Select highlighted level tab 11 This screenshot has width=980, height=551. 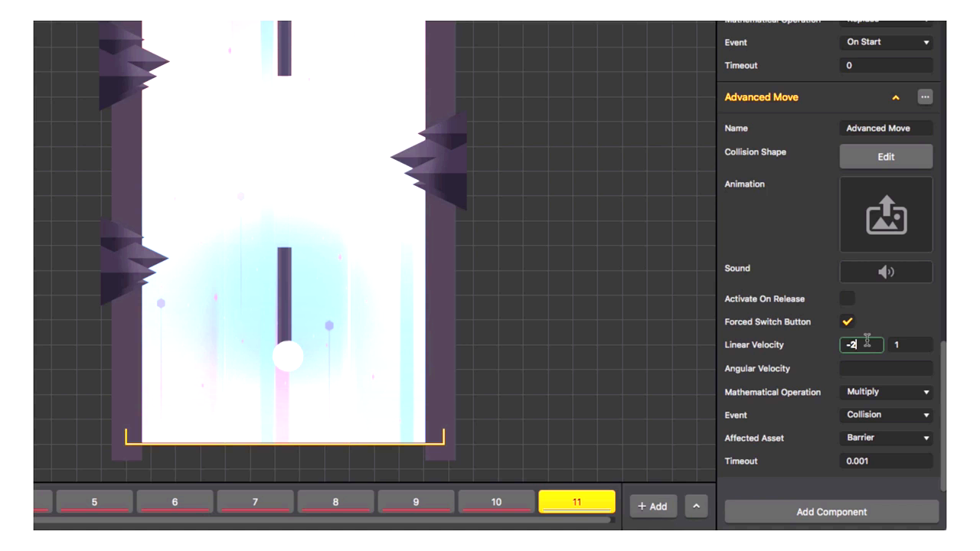pos(577,502)
